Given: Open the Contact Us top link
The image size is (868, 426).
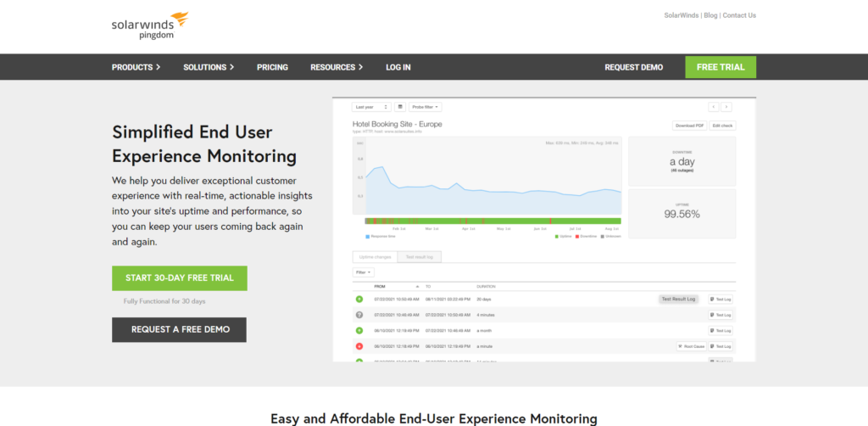Looking at the screenshot, I should pyautogui.click(x=739, y=15).
